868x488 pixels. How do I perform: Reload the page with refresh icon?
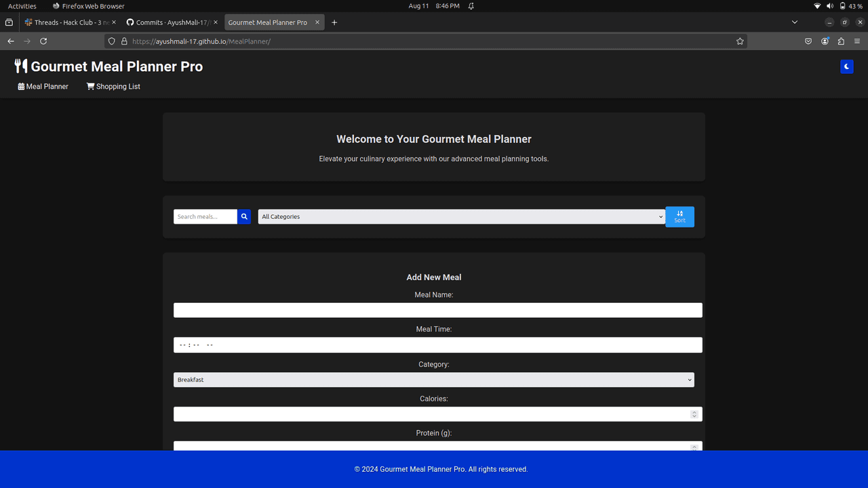[43, 41]
